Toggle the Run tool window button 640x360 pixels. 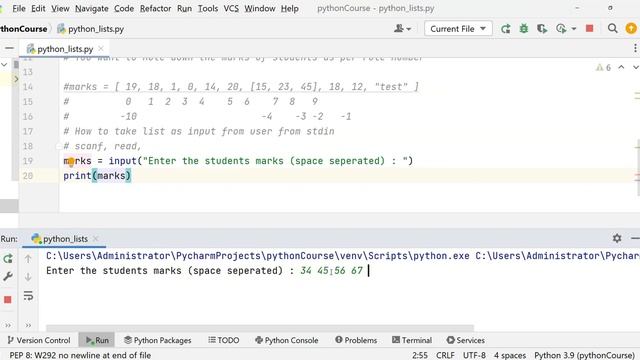97,340
